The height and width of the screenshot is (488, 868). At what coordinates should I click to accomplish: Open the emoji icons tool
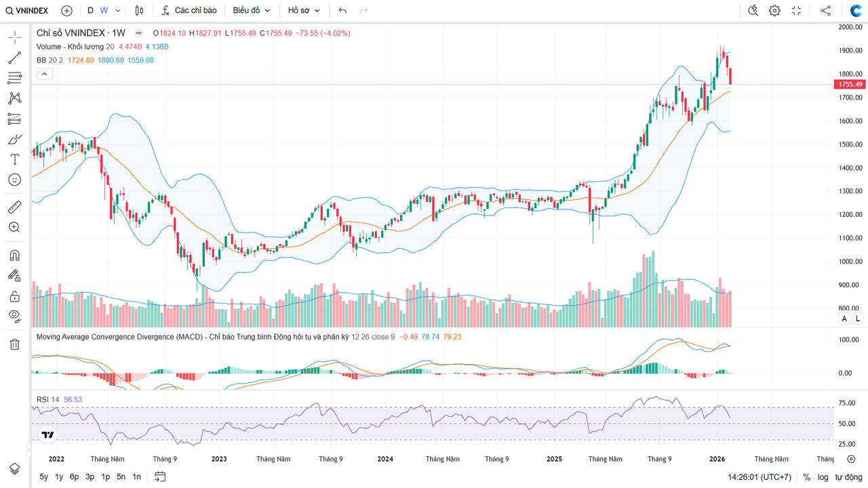tap(14, 180)
